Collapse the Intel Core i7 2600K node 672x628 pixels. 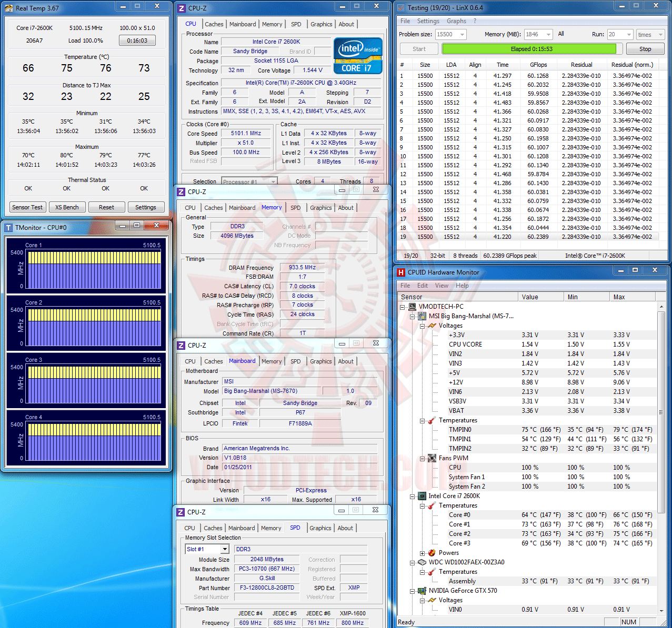click(413, 496)
